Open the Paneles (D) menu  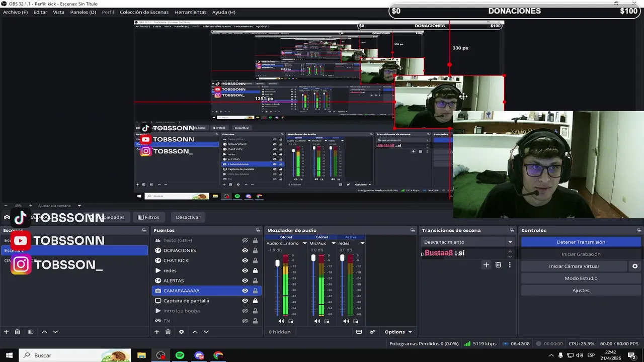83,12
